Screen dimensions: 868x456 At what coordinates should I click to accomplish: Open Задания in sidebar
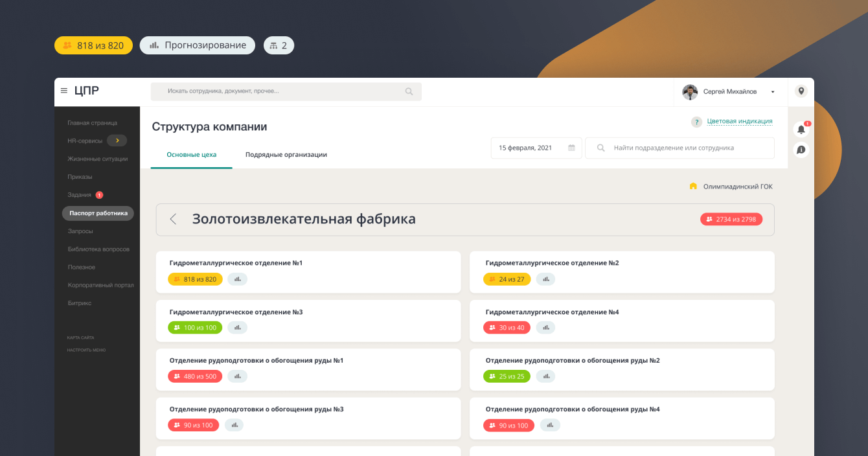point(80,195)
